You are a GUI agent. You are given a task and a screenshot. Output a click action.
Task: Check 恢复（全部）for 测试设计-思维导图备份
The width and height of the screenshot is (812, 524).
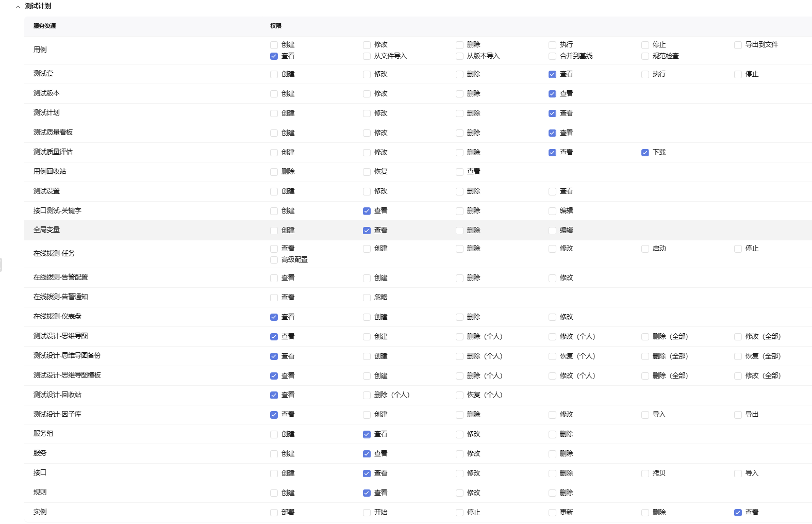(x=738, y=356)
